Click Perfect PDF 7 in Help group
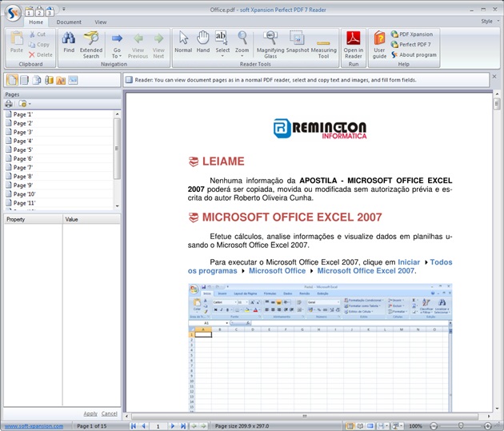 coord(410,44)
